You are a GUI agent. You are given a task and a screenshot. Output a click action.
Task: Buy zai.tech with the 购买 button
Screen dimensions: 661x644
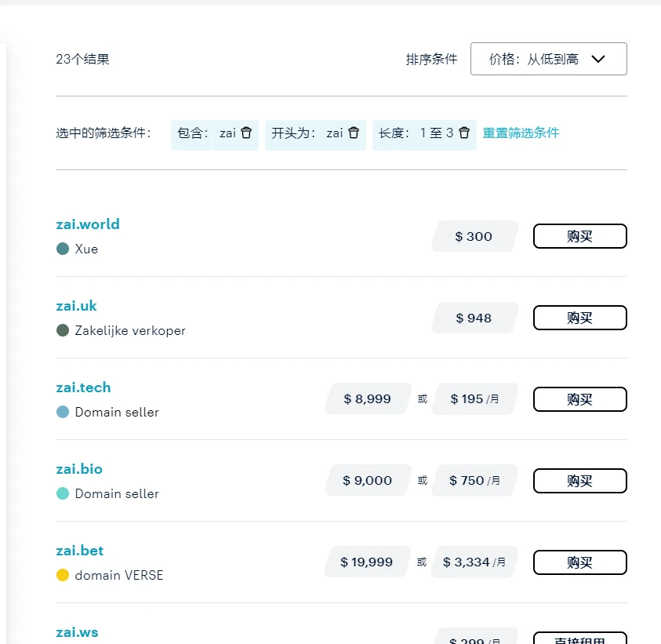[x=579, y=399]
